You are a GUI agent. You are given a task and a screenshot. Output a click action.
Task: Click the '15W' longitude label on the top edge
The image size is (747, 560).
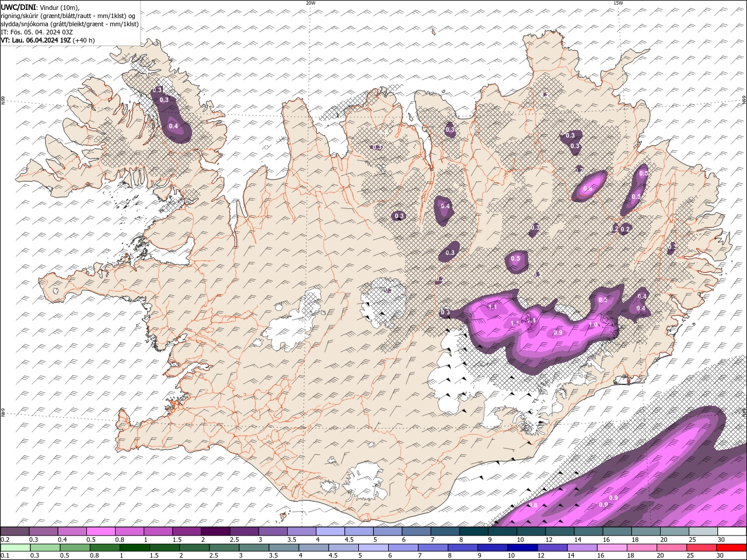pos(618,3)
